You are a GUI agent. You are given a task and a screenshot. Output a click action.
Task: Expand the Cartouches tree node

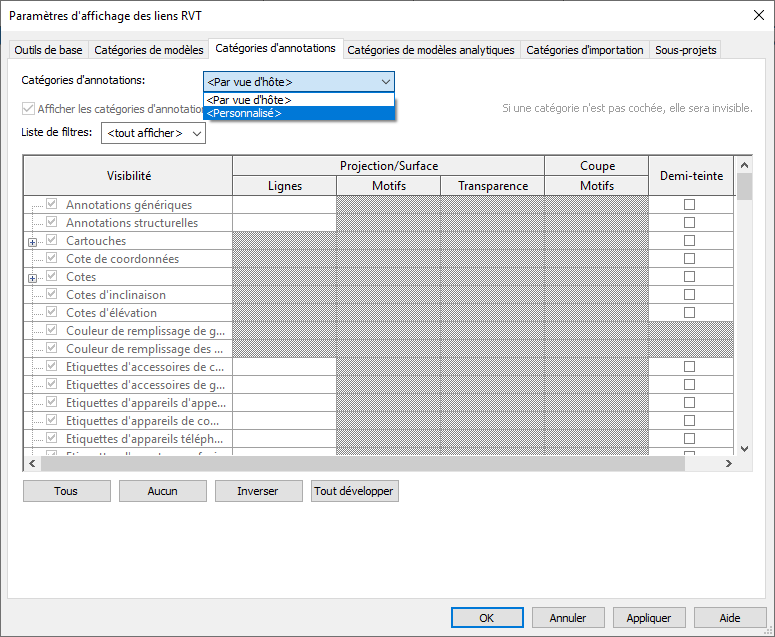point(32,242)
